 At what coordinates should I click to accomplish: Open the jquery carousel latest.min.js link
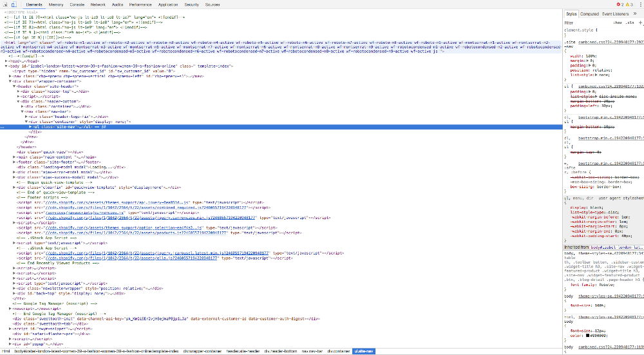click(157, 253)
